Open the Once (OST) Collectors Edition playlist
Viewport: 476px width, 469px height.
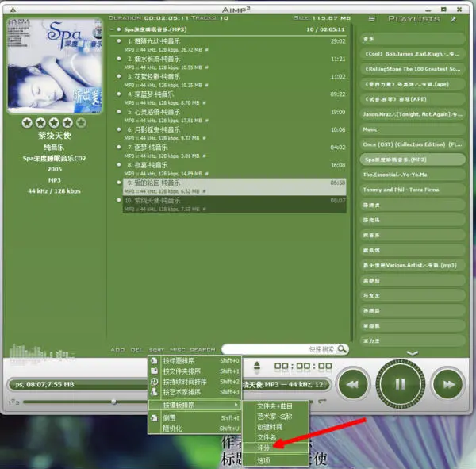(413, 144)
